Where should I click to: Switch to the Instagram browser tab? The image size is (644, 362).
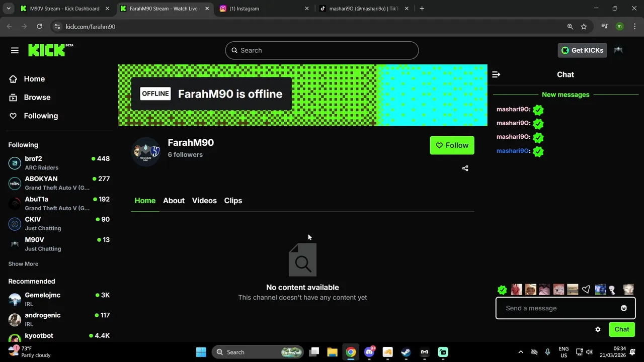[265, 9]
